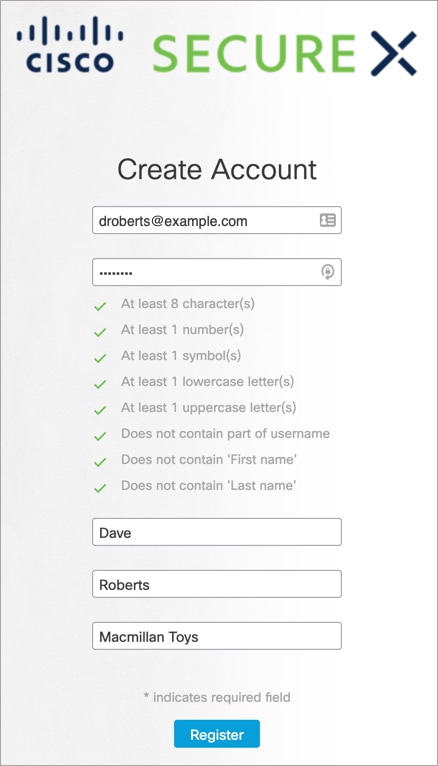Click the text 'At least 8 character(s)'

(x=188, y=304)
